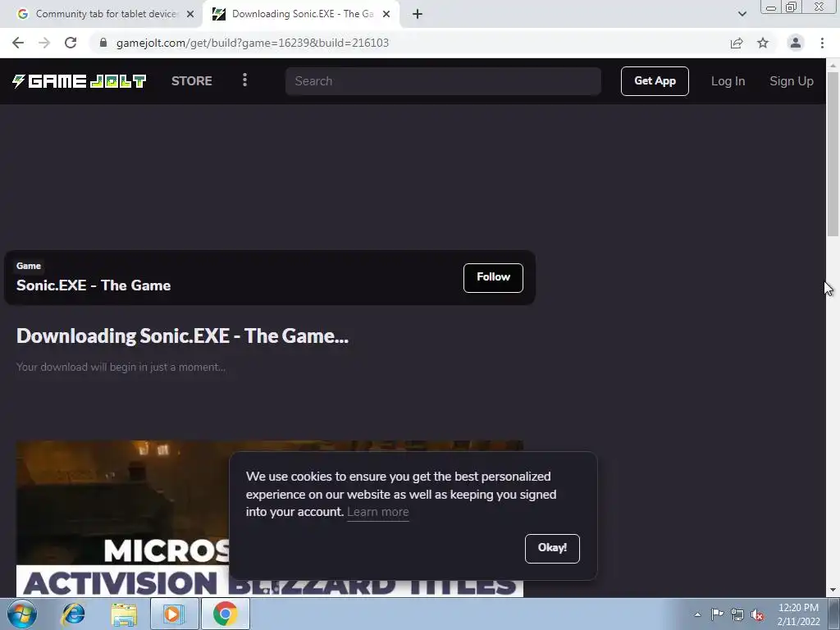Screen dimensions: 840x630
Task: Open the taskbar clock and date
Action: [x=798, y=614]
